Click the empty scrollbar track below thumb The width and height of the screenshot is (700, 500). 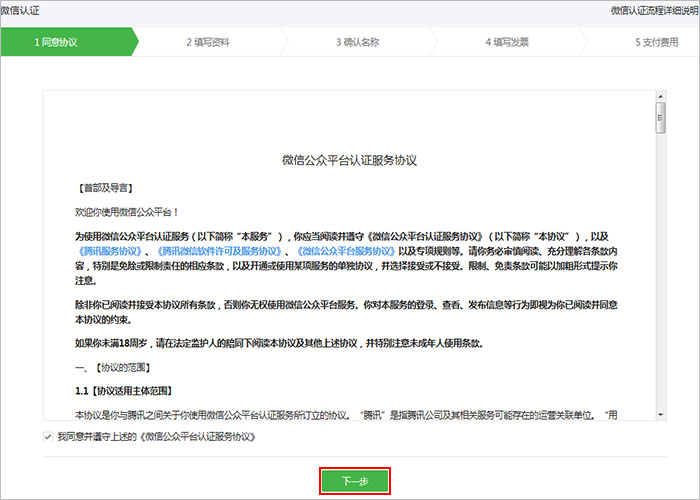(660, 280)
